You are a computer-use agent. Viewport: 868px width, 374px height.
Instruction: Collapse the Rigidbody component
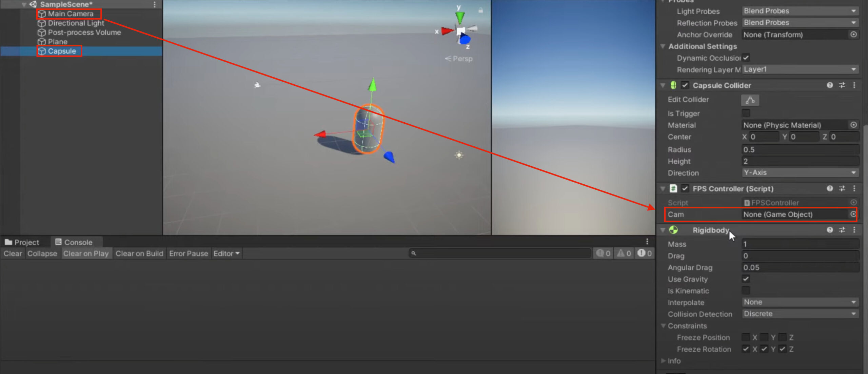click(x=663, y=230)
